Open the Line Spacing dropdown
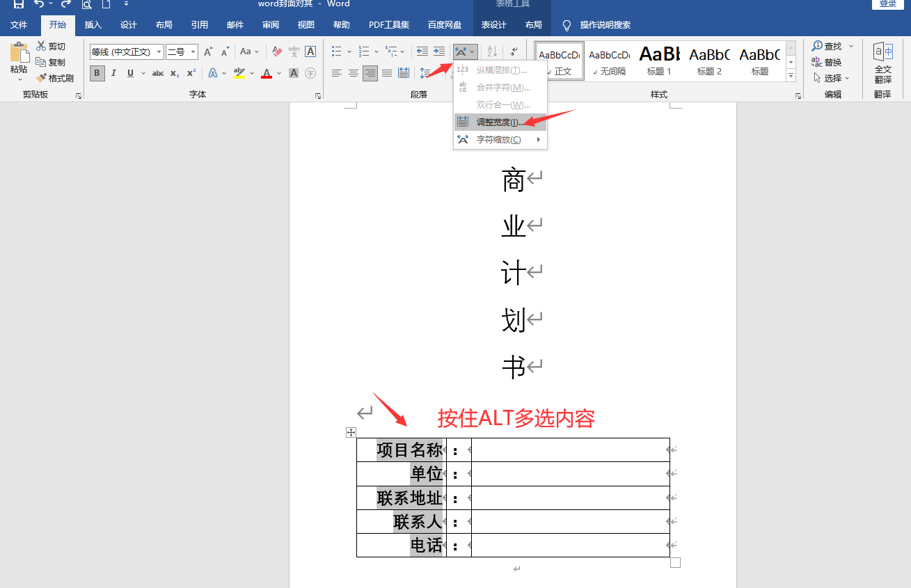The image size is (911, 588). [x=427, y=73]
